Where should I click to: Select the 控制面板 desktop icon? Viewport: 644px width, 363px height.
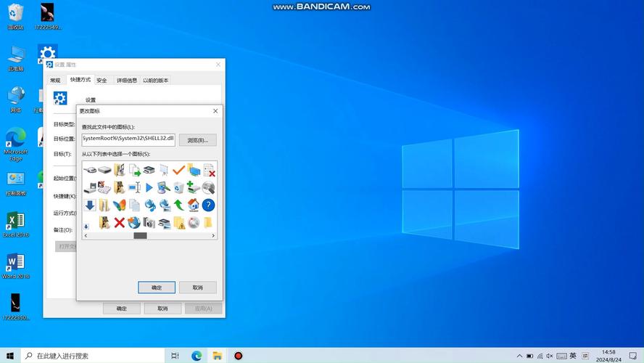[16, 184]
